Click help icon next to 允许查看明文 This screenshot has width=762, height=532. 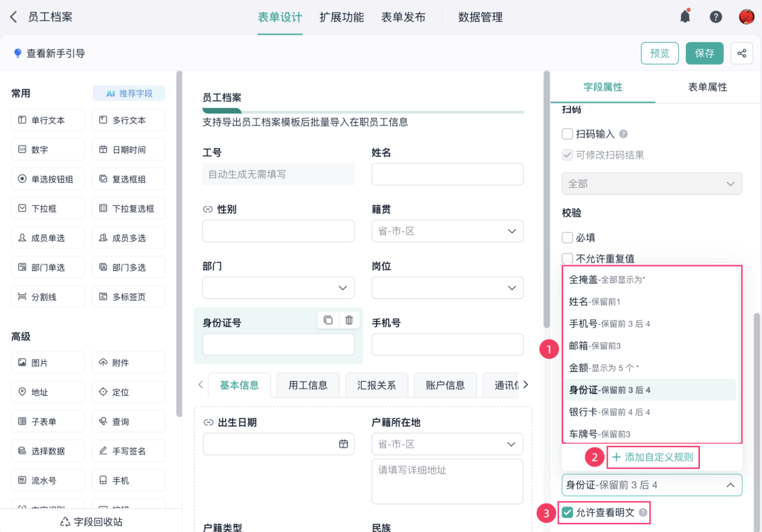tap(643, 512)
